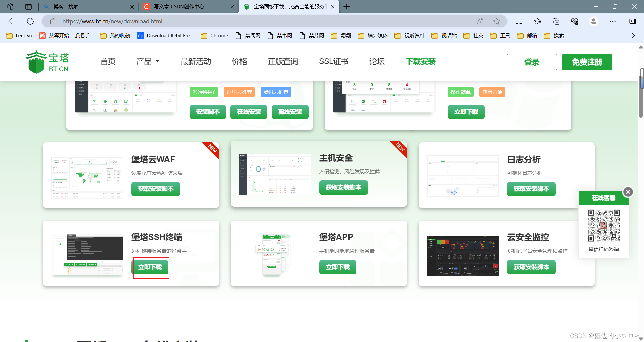Get install script for 堡塔云WAF
The height and width of the screenshot is (342, 644).
[156, 189]
